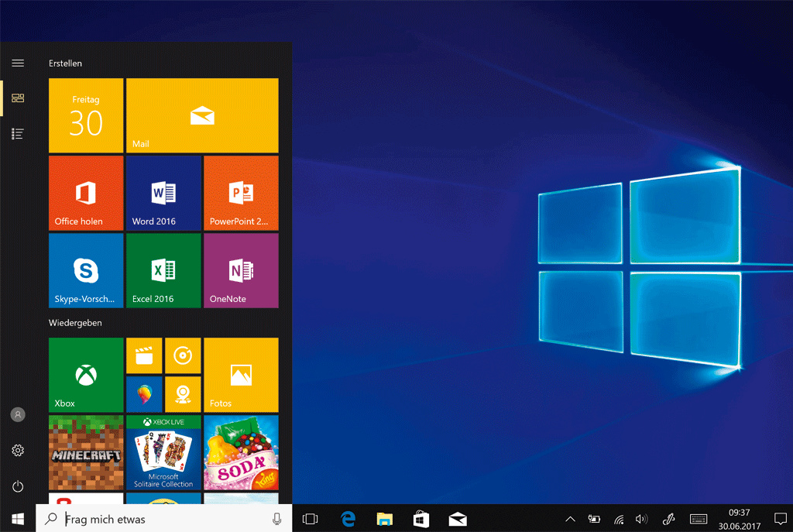Open the Settings gear in Start menu
Screen dimensions: 793x532
(18, 450)
